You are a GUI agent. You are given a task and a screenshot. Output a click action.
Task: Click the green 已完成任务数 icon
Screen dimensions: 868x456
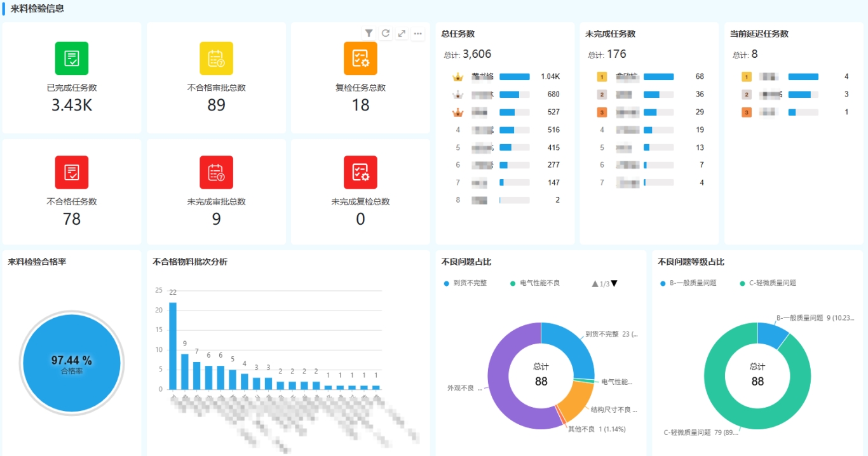pyautogui.click(x=72, y=58)
